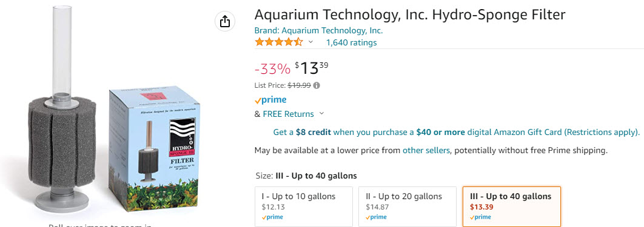Open the other sellers link

tap(426, 150)
